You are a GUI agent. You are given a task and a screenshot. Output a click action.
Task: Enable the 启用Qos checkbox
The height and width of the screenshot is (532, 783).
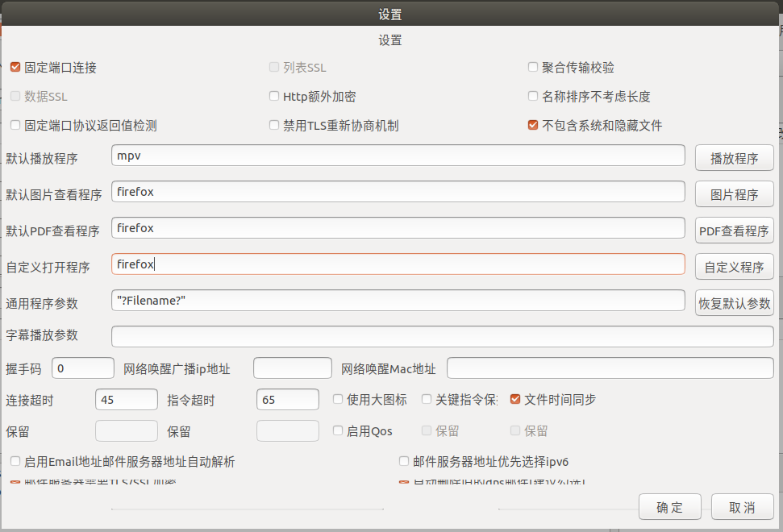pos(338,431)
